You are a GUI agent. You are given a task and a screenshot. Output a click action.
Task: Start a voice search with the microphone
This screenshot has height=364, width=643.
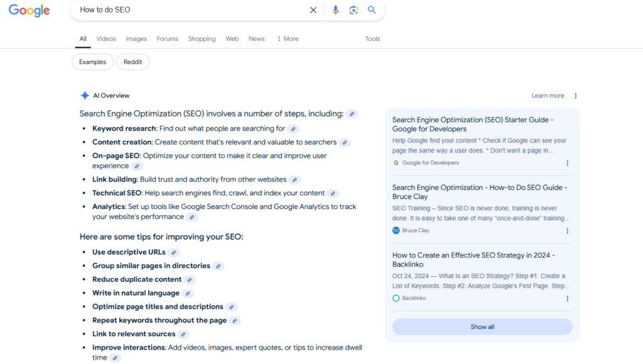click(335, 10)
